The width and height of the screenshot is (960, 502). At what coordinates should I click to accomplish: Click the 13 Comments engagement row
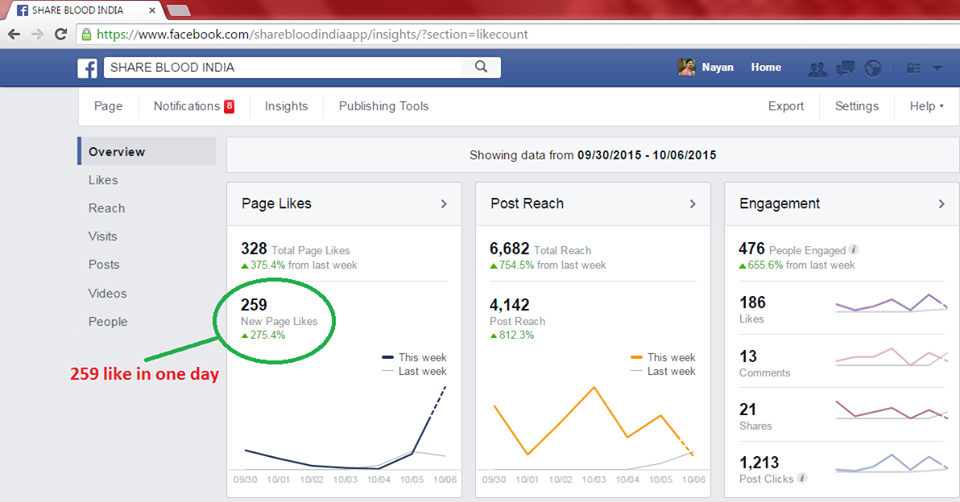click(842, 362)
